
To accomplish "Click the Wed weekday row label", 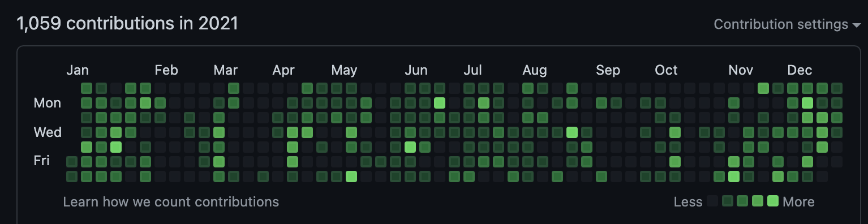I will click(48, 132).
